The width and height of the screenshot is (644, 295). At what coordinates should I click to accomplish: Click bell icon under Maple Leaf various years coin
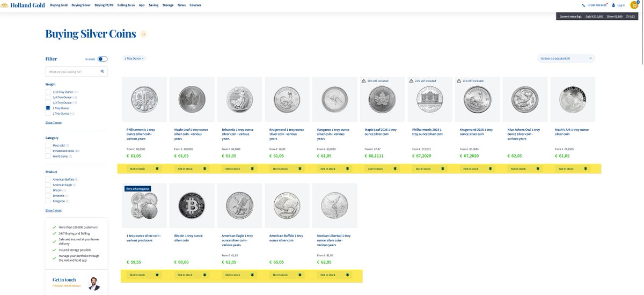pos(204,168)
